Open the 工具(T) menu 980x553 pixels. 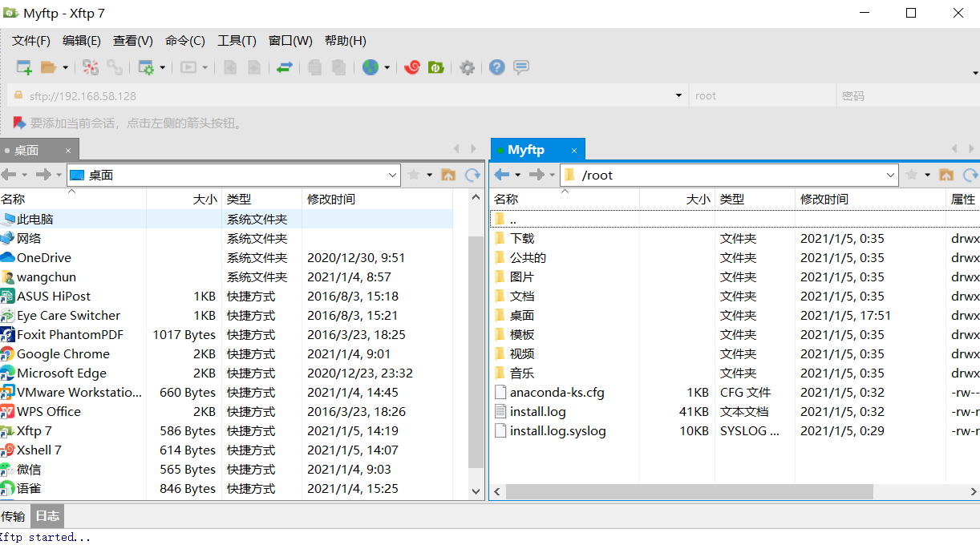coord(237,41)
